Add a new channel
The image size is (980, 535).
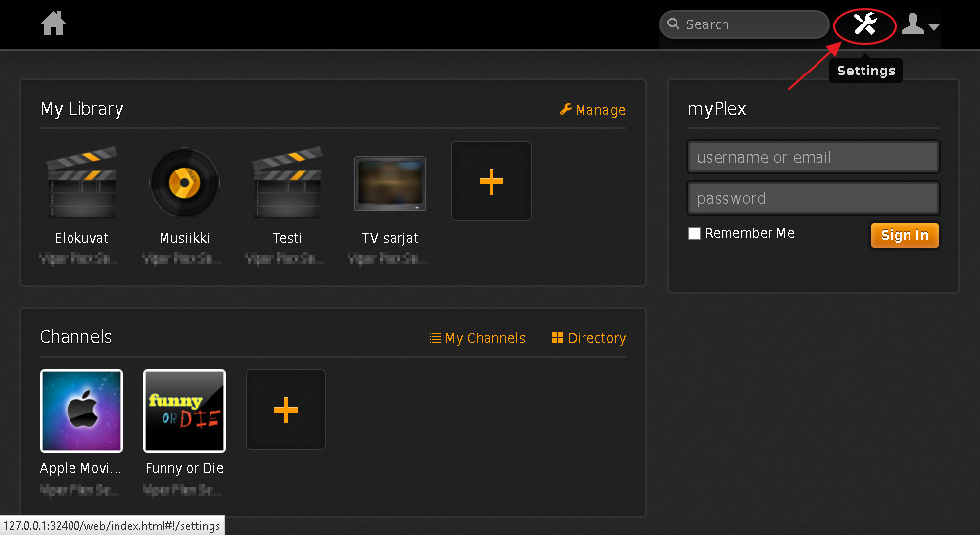(285, 410)
